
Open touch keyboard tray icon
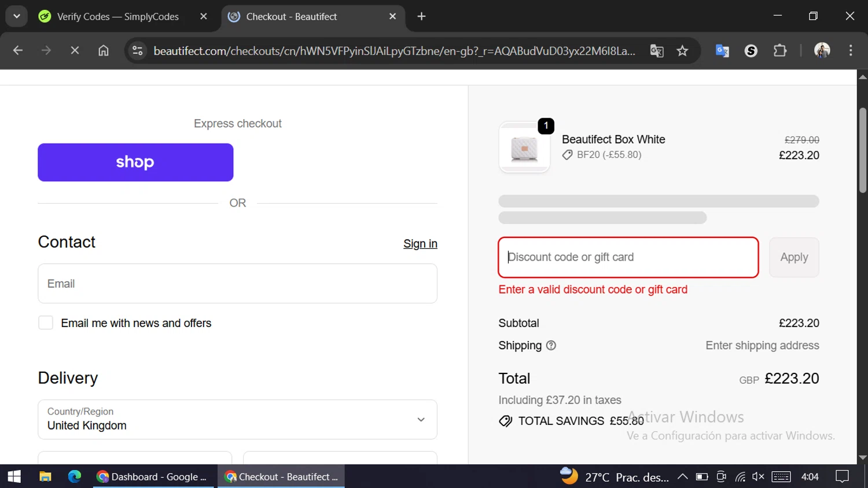pyautogui.click(x=781, y=476)
